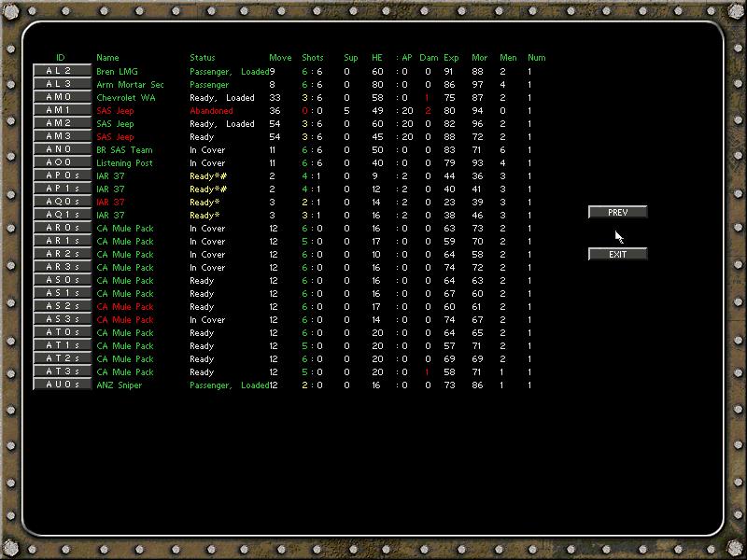Viewport: 747px width, 560px height.
Task: Click the Chevrolet WA unit entry
Action: tap(127, 96)
